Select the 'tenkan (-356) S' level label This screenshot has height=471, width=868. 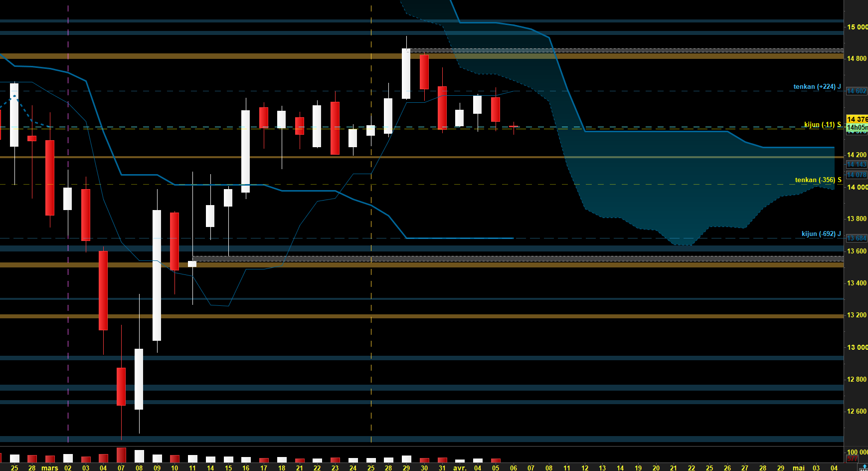click(x=818, y=180)
